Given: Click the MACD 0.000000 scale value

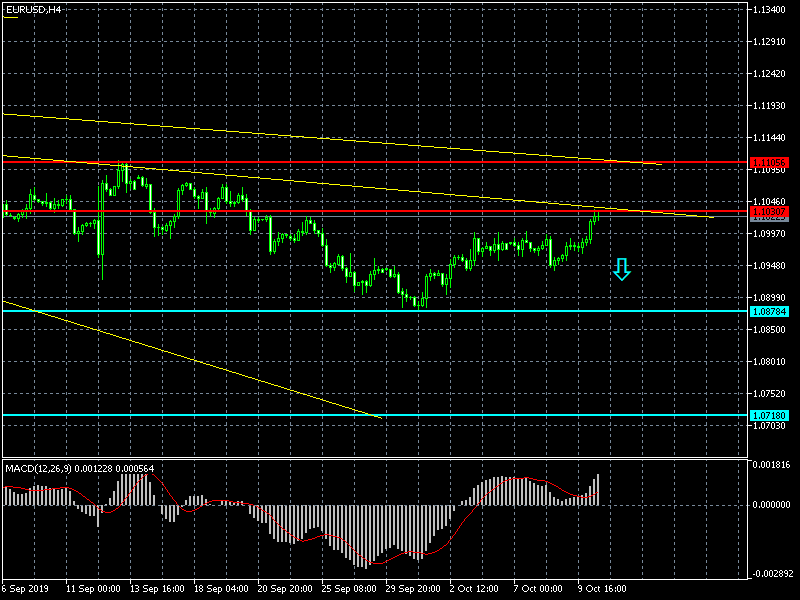Looking at the screenshot, I should point(770,505).
